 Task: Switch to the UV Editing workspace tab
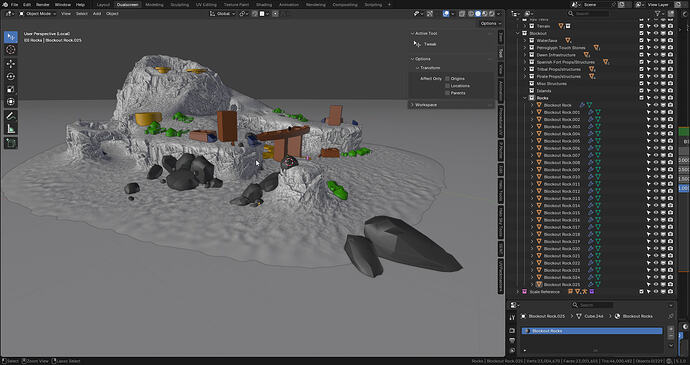coord(206,4)
